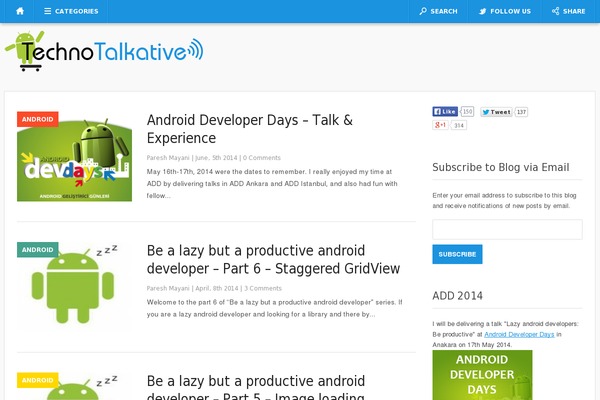Click the teal ANDROID category tag

pos(38,250)
